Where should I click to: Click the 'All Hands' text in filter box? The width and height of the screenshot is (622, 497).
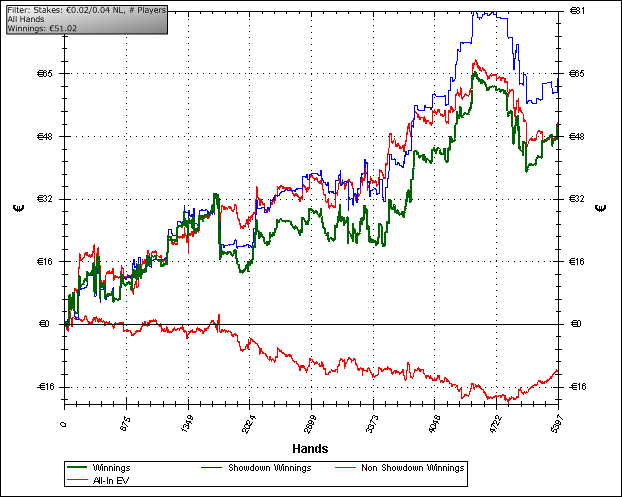[x=26, y=19]
